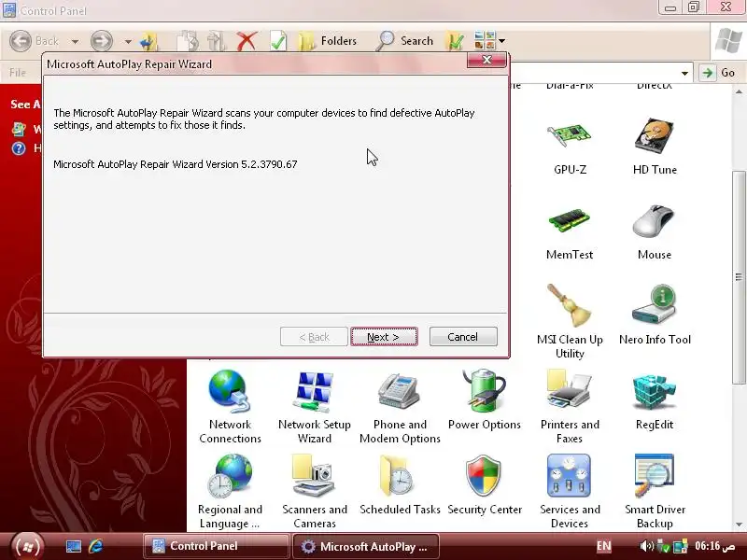Expand the address bar dropdown arrow
Viewport: 747px width, 560px height.
point(684,73)
